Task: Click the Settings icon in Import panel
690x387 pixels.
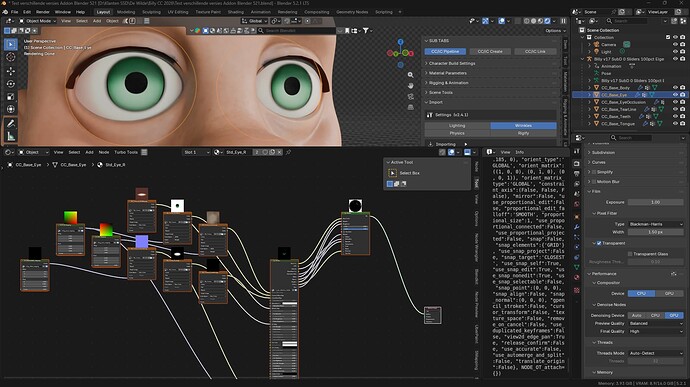Action: pyautogui.click(x=430, y=115)
